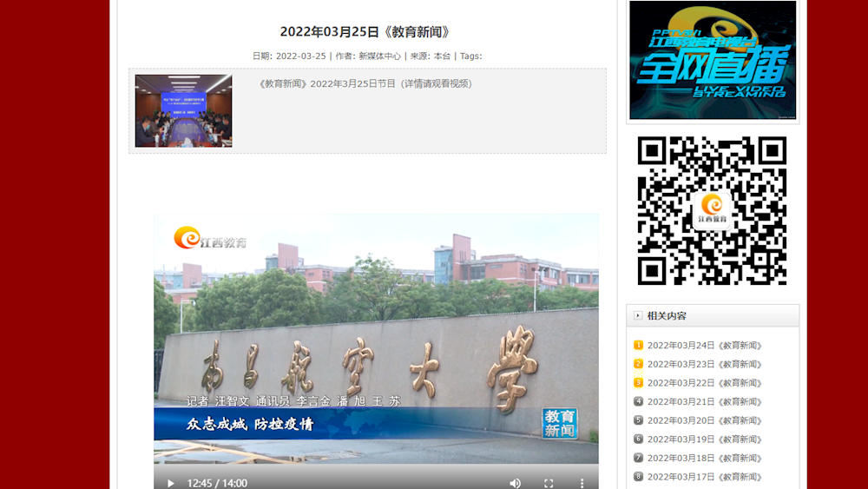This screenshot has height=489, width=868.
Task: Click the 全网直播 live streaming banner
Action: (x=712, y=61)
